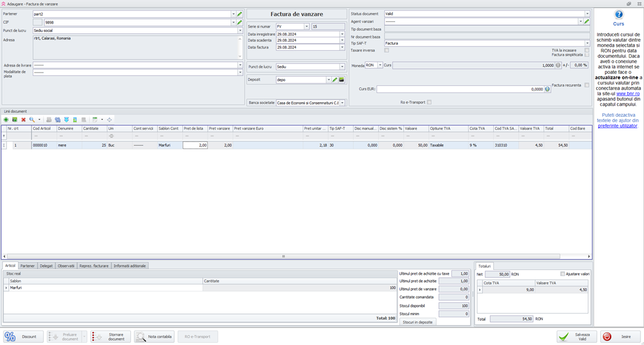The width and height of the screenshot is (644, 345).
Task: Click the Pret de lista cell field
Action: [x=195, y=145]
